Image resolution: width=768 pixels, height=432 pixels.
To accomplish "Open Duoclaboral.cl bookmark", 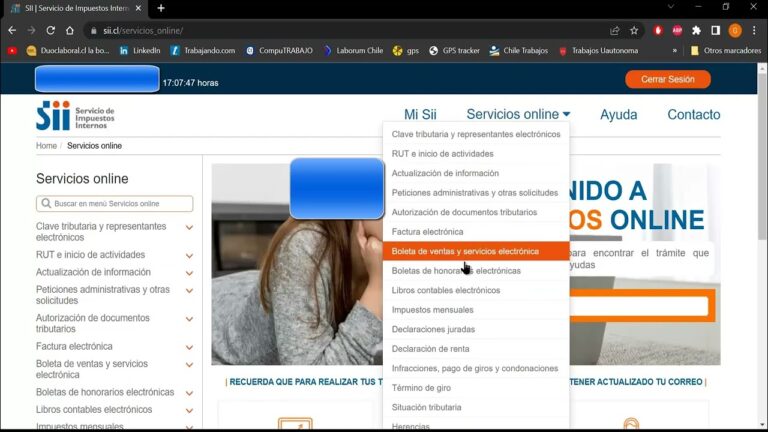I will coord(68,50).
